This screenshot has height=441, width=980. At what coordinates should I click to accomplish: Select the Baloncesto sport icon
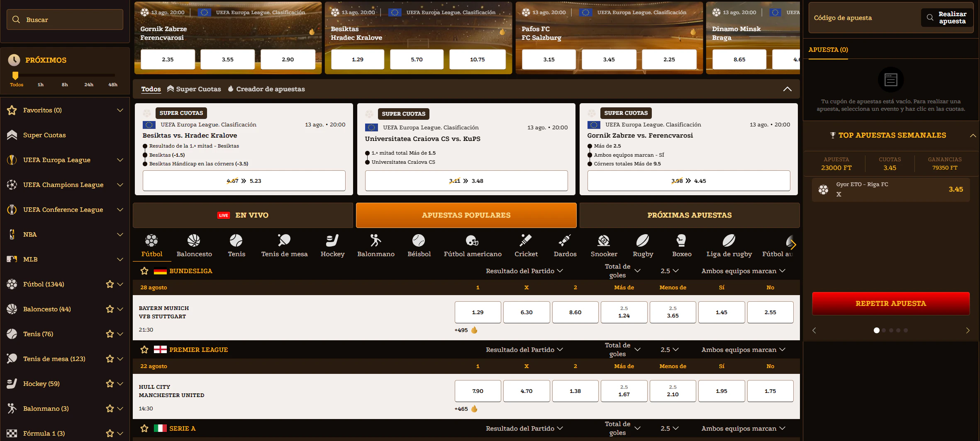coord(194,240)
